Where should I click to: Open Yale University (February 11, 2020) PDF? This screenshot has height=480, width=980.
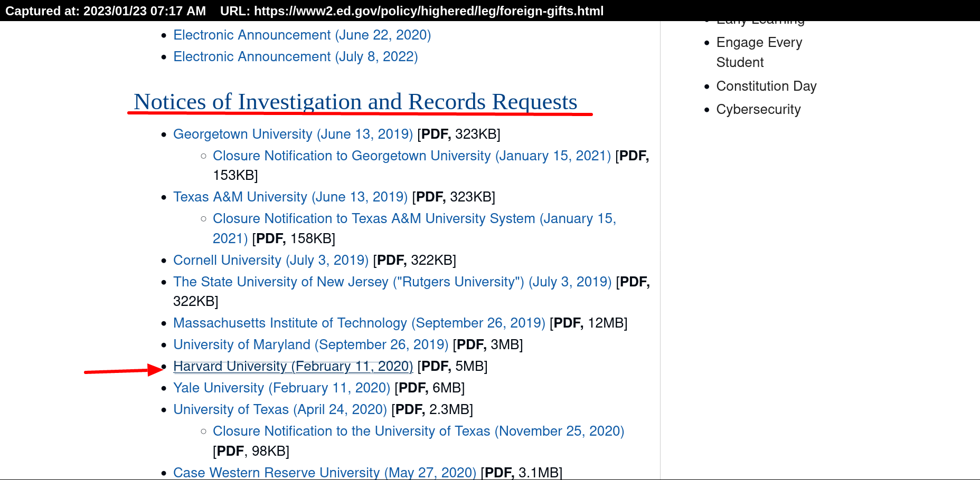(x=281, y=388)
